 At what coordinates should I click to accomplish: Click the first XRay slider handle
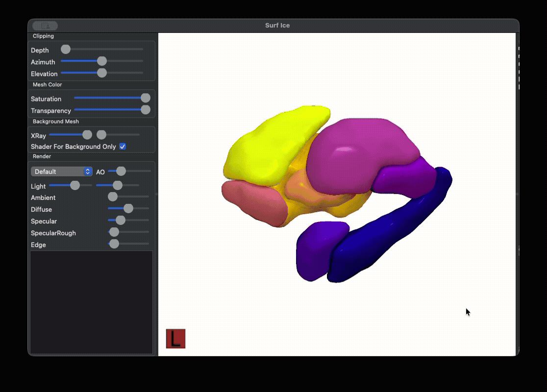pos(87,135)
